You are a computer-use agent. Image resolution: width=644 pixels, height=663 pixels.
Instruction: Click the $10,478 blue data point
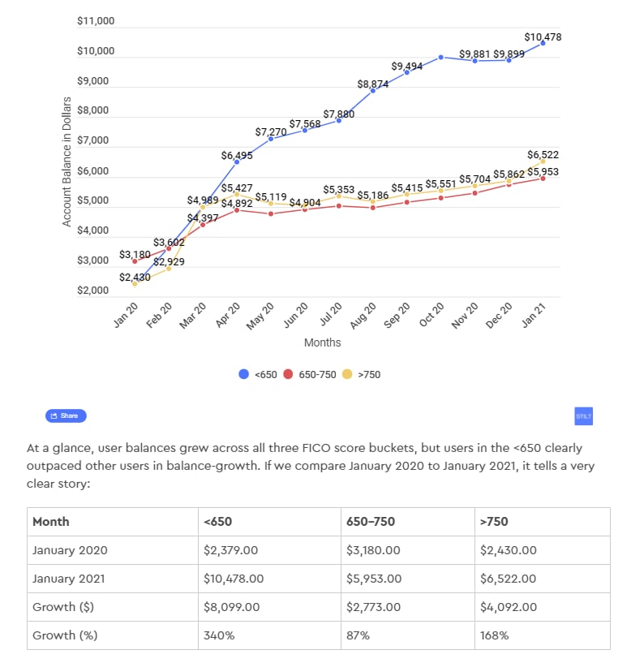[543, 43]
